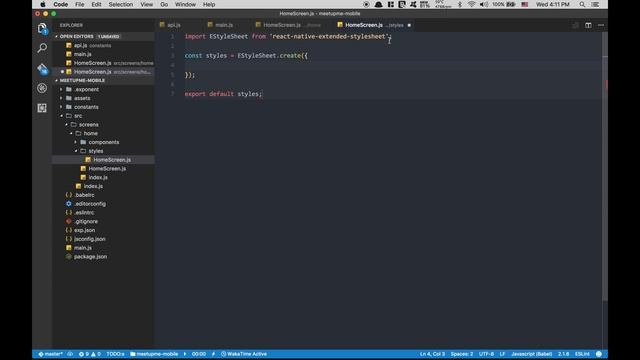Viewport: 640px width, 360px height.
Task: Click the US flag input source icon
Action: pos(524,4)
